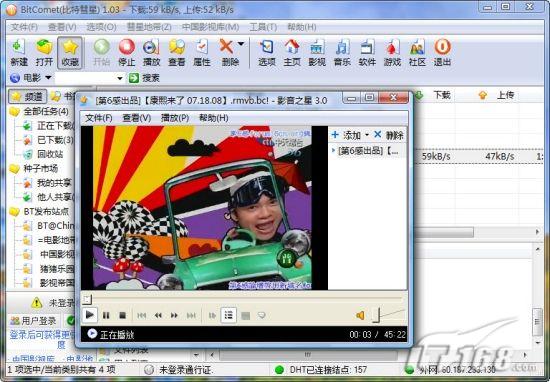
Task: Click the player square Stop button
Action: tap(122, 316)
